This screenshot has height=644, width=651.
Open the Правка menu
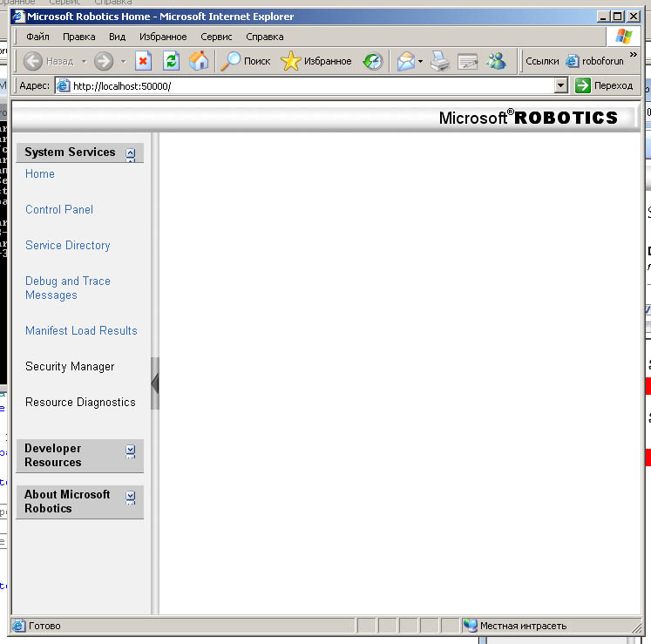coord(79,37)
